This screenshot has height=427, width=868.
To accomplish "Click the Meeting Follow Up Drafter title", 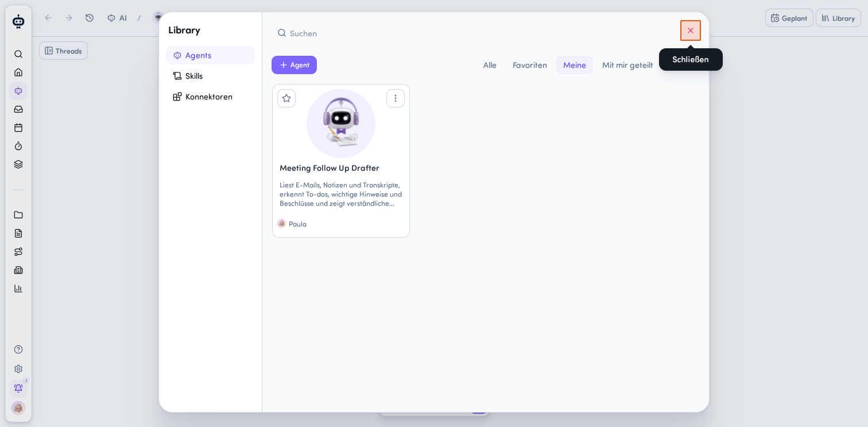I will (x=330, y=168).
